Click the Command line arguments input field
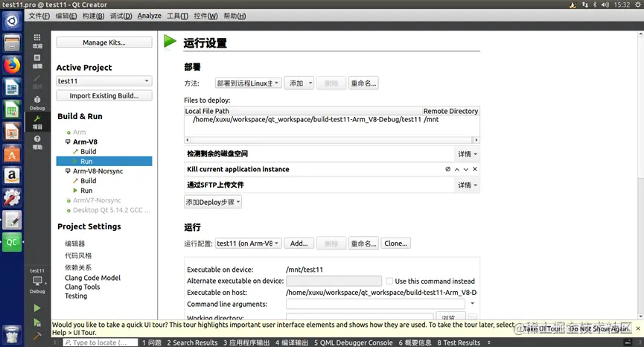 click(375, 304)
